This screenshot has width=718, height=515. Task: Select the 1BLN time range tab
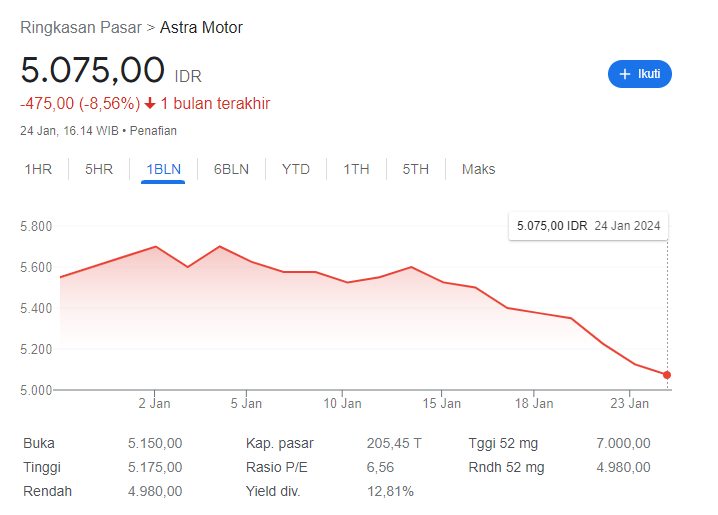pyautogui.click(x=163, y=169)
